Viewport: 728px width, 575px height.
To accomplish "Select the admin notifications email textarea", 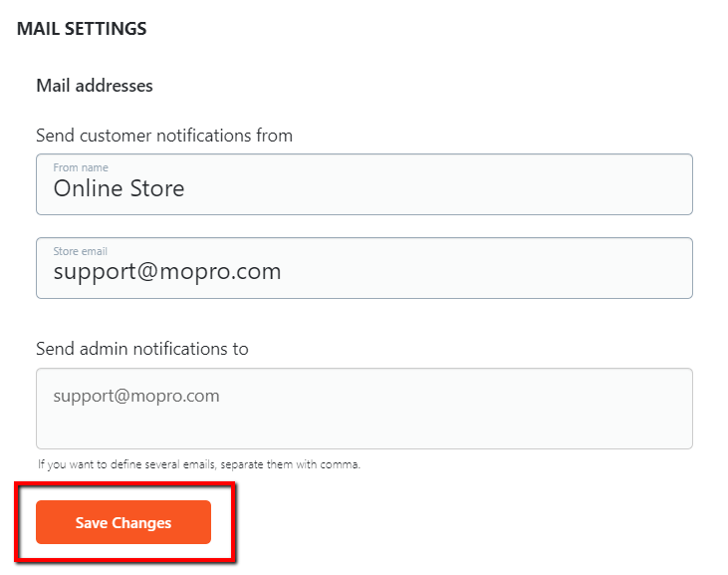I will 364,409.
